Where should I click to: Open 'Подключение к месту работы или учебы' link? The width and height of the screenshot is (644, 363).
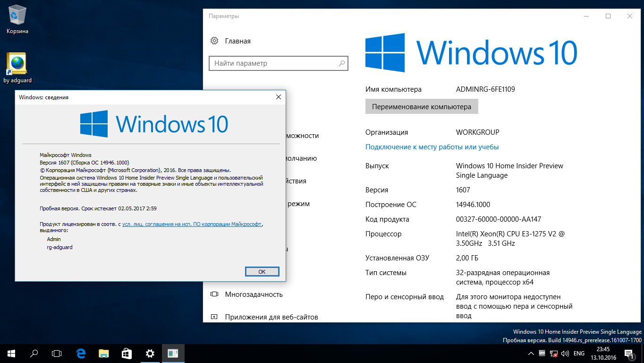(x=432, y=147)
